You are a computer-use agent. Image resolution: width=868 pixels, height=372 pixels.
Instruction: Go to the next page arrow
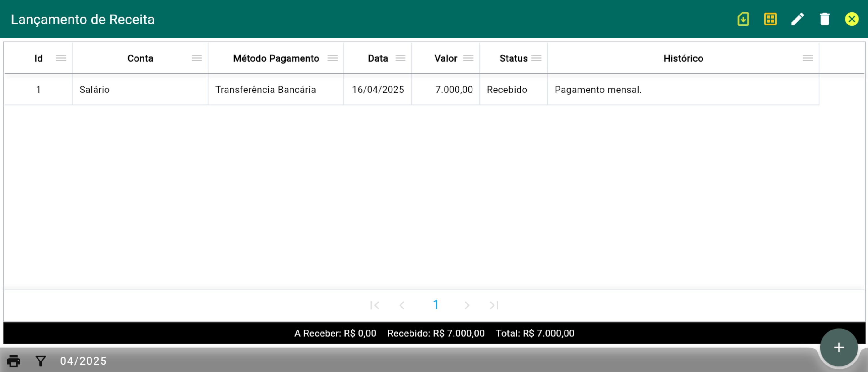pyautogui.click(x=467, y=305)
